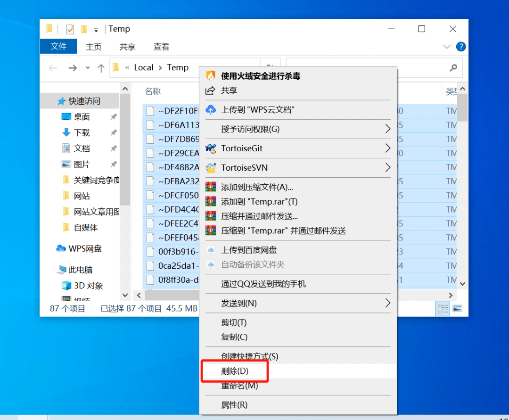Choose 删除(D) from context menu
Image resolution: width=509 pixels, height=420 pixels.
click(298, 371)
